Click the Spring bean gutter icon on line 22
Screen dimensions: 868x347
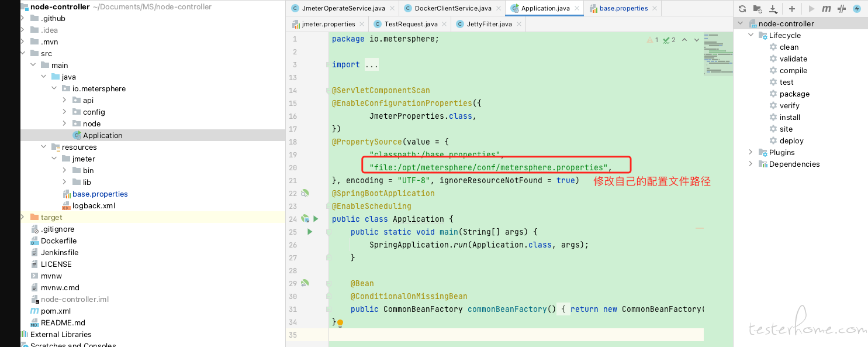click(305, 193)
